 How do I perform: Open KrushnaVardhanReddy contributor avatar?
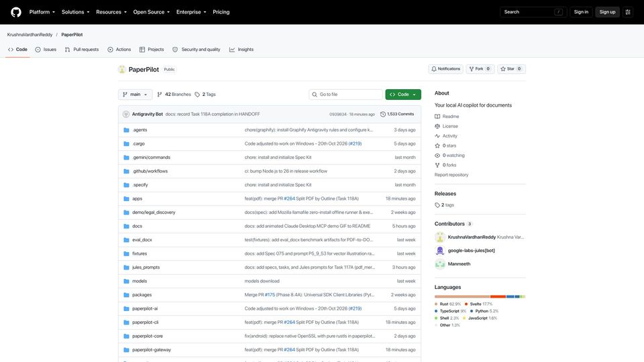[440, 237]
